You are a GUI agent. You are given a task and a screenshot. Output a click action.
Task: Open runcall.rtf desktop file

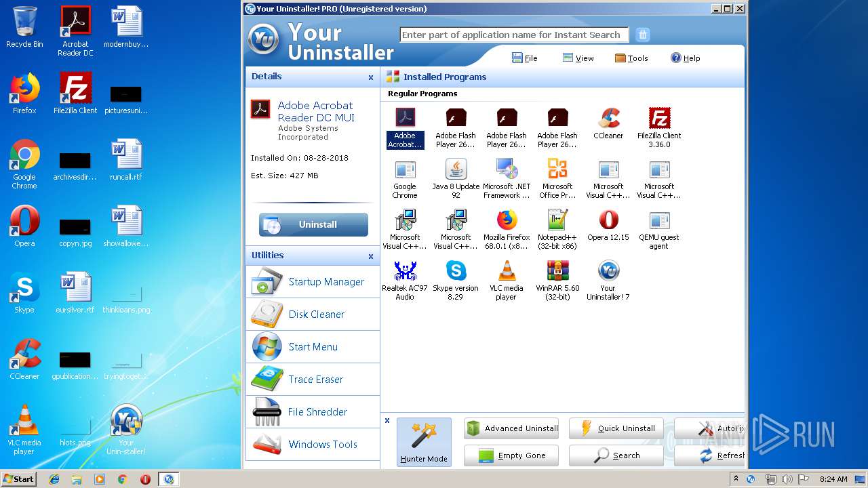coord(126,160)
